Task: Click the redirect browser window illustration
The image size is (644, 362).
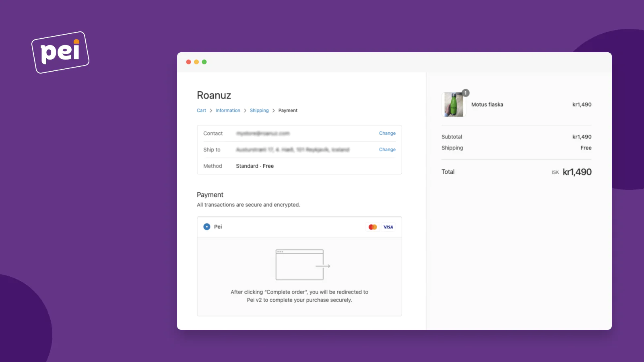Action: coord(303,265)
